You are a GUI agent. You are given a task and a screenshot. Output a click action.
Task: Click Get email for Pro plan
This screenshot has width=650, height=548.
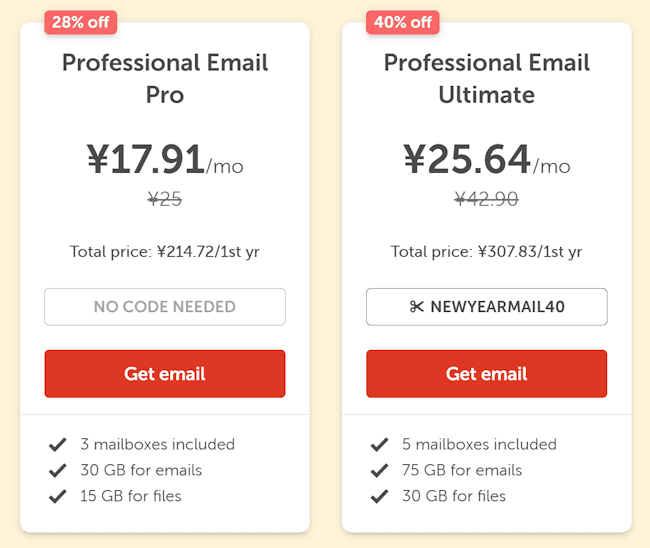(x=165, y=373)
